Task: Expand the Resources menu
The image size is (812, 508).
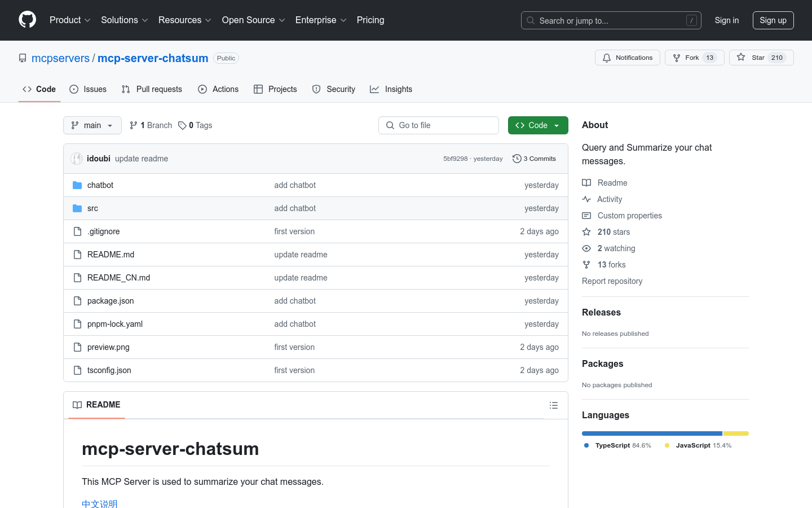Action: click(185, 20)
